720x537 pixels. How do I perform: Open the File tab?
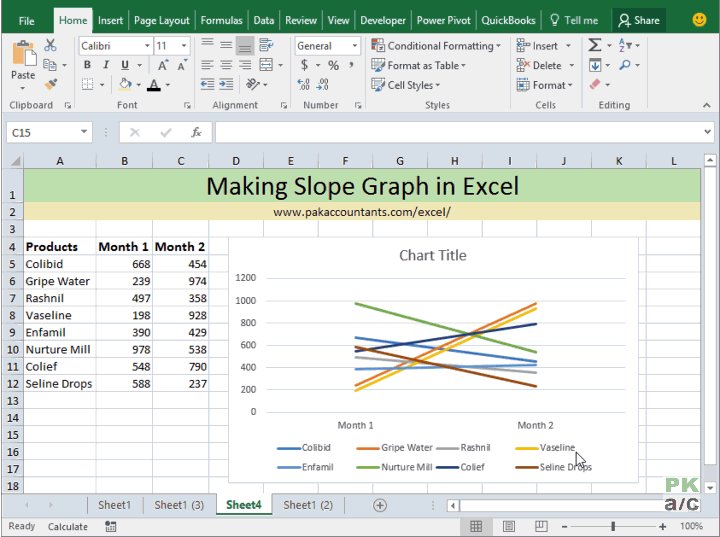[27, 21]
